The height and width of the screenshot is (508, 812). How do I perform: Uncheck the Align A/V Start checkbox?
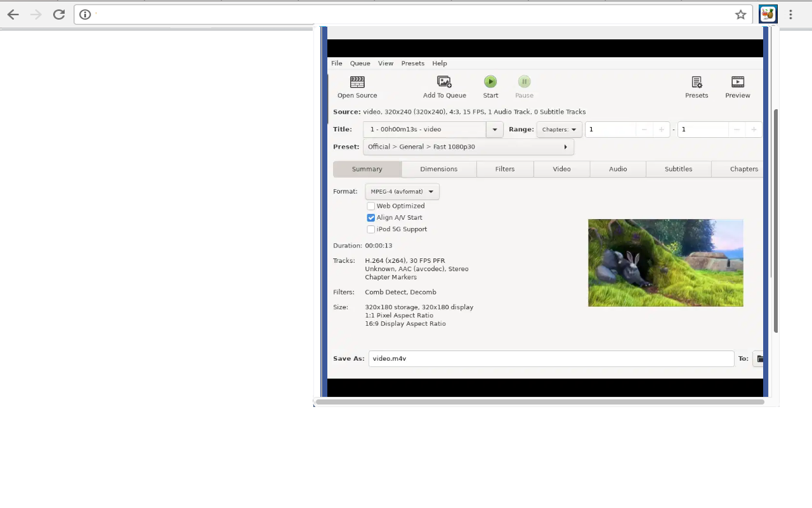coord(371,218)
